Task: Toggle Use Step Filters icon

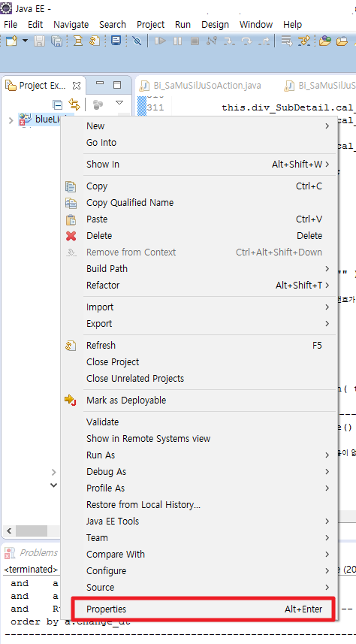Action: (304, 41)
